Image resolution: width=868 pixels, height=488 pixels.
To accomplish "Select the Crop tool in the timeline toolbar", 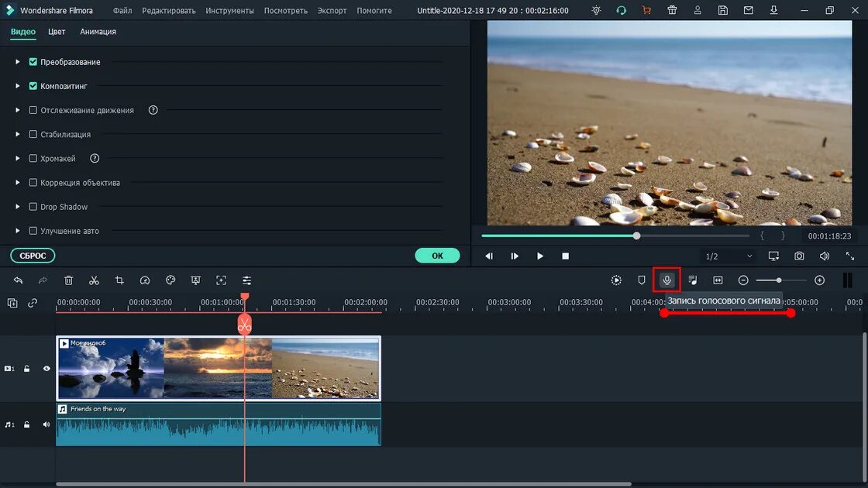I will (x=120, y=280).
